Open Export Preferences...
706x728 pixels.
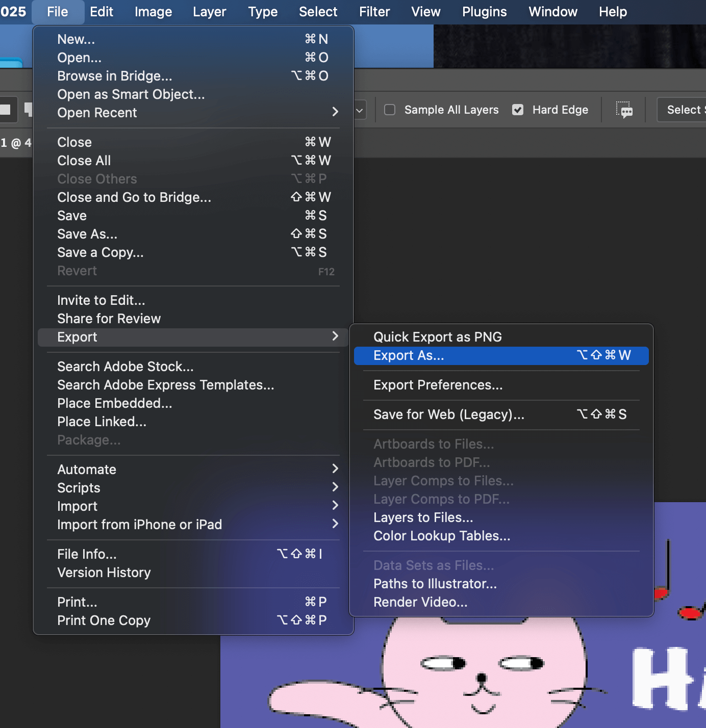click(501, 385)
